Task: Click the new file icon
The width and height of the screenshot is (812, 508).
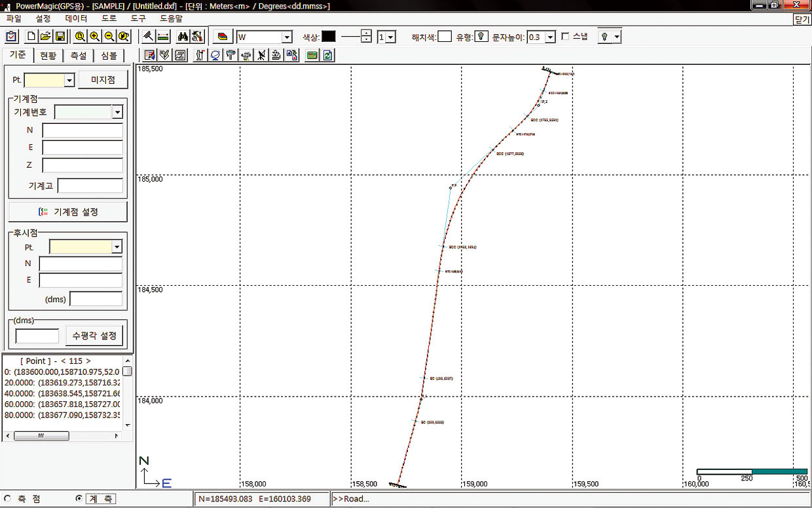Action: (31, 37)
